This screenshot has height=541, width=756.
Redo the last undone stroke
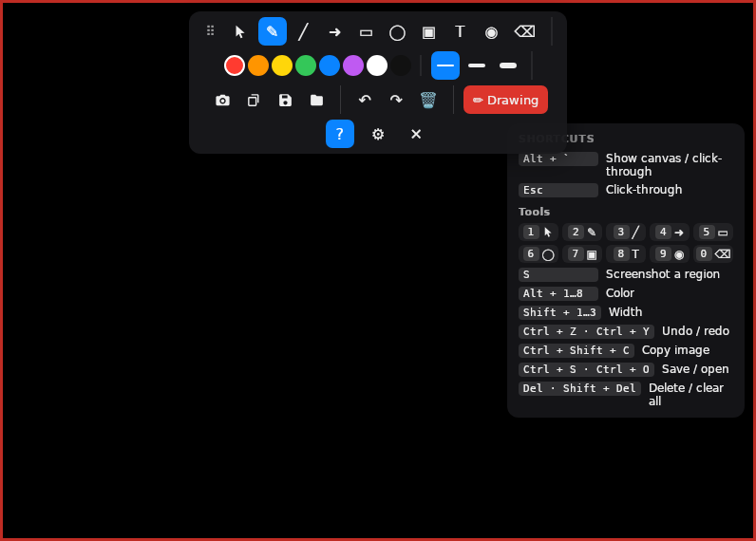pos(396,101)
